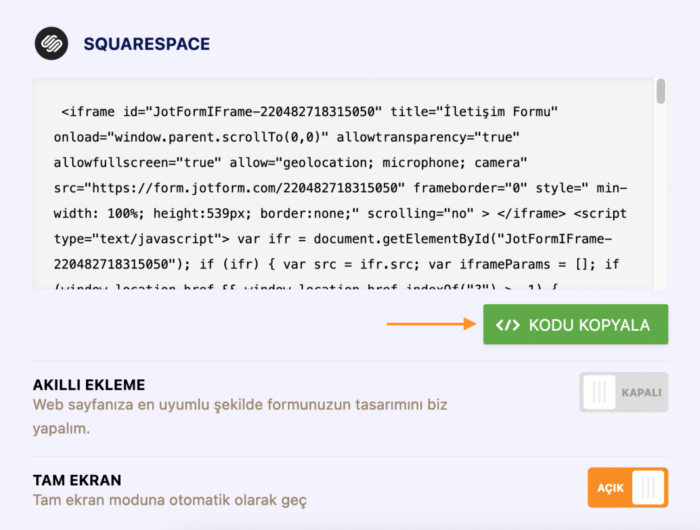Viewport: 700px width, 530px height.
Task: Turn on the AKILLI EKLEME toggle
Action: click(624, 392)
